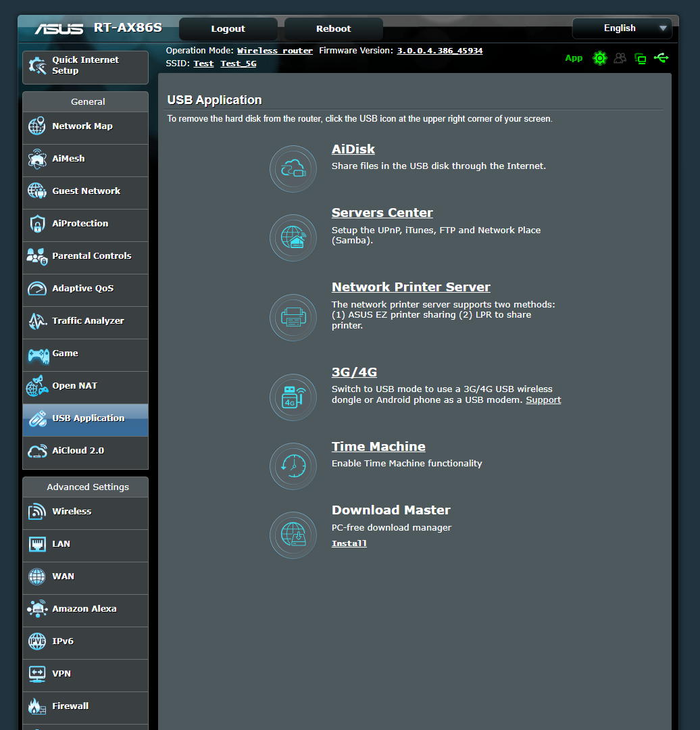Click the connected clients icon in the header

click(620, 58)
